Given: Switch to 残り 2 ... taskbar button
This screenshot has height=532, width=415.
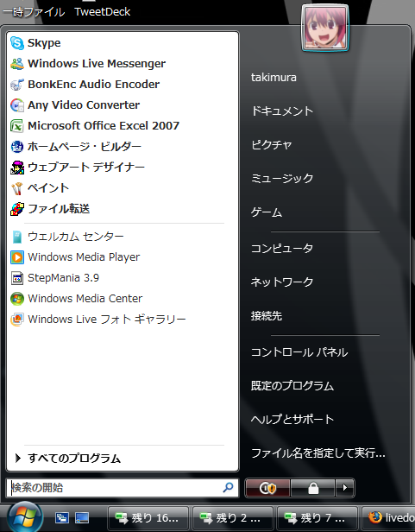Looking at the screenshot, I should [x=233, y=518].
